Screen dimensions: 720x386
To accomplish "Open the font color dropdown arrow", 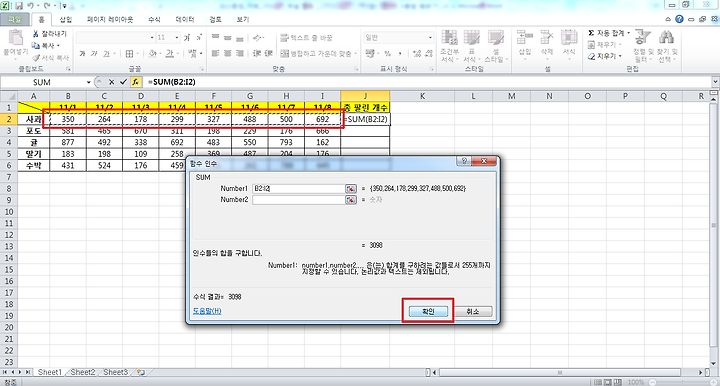I will (178, 54).
